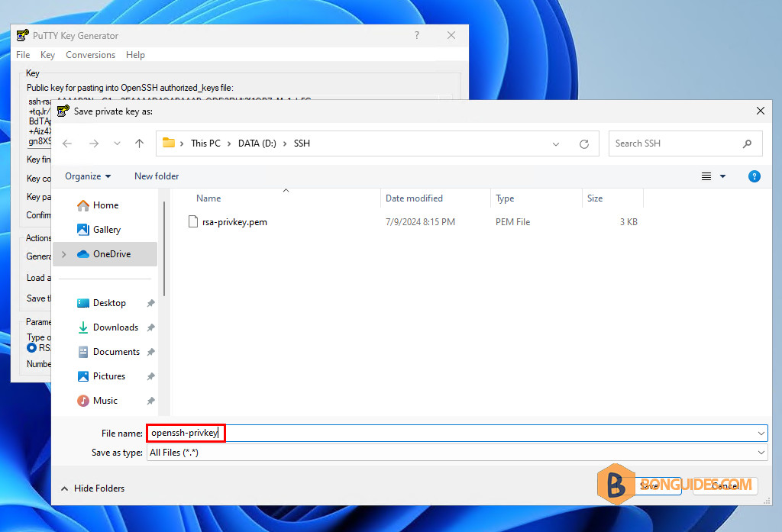Click the pin icon next to Desktop
Viewport: 782px width, 532px height.
point(150,303)
